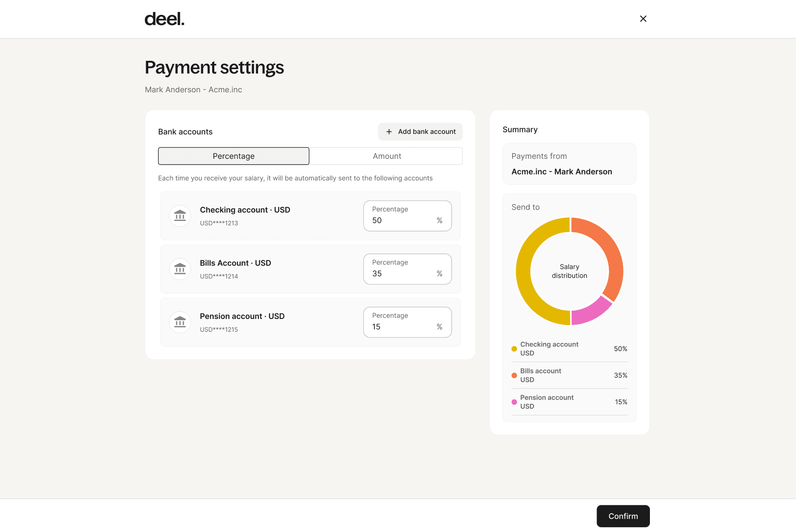
Task: Click the plus icon in Add bank account
Action: (389, 132)
